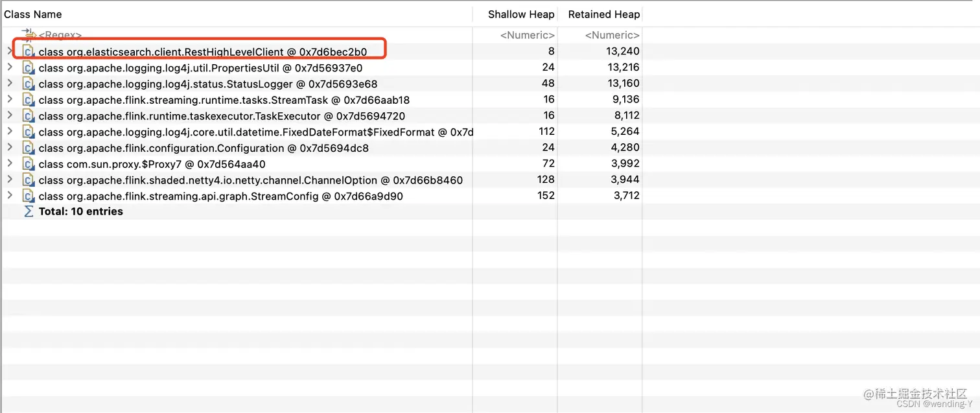Click retained heap value 9,136
This screenshot has width=980, height=413.
coord(626,99)
